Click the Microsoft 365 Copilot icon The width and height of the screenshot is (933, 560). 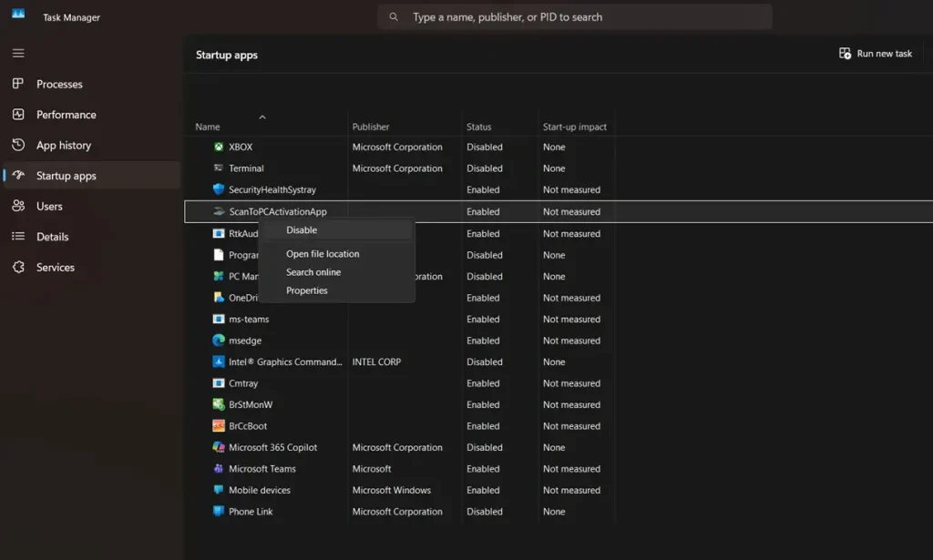click(219, 447)
